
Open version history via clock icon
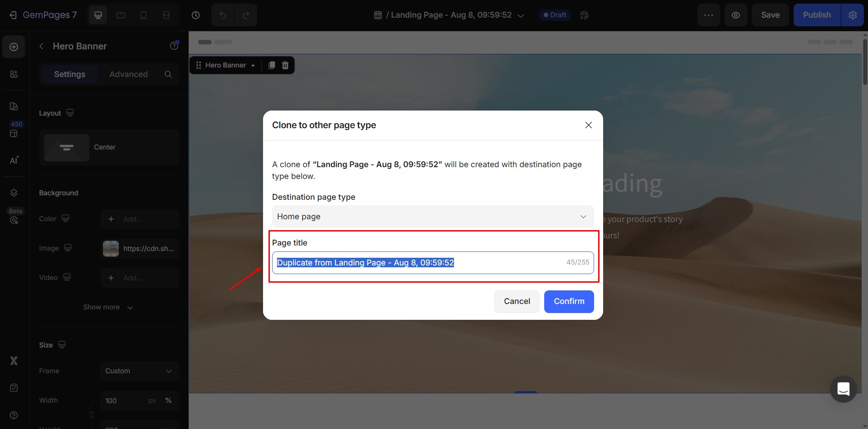pyautogui.click(x=195, y=14)
